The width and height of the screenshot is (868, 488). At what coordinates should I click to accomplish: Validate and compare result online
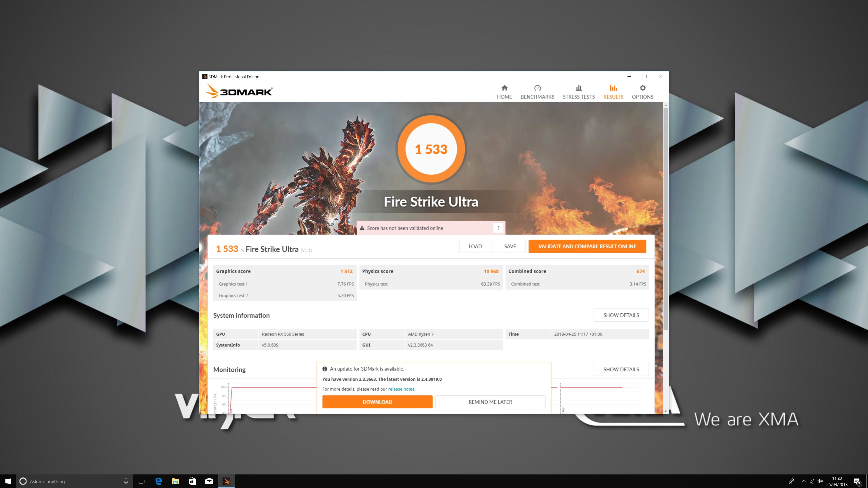(x=587, y=246)
